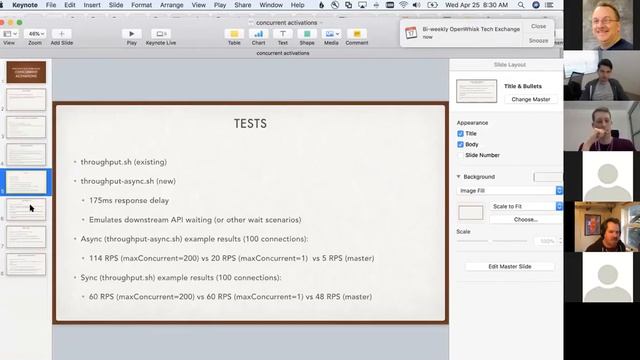
Task: Click the 'throughput-async.sh (new)' bullet
Action: 128,181
